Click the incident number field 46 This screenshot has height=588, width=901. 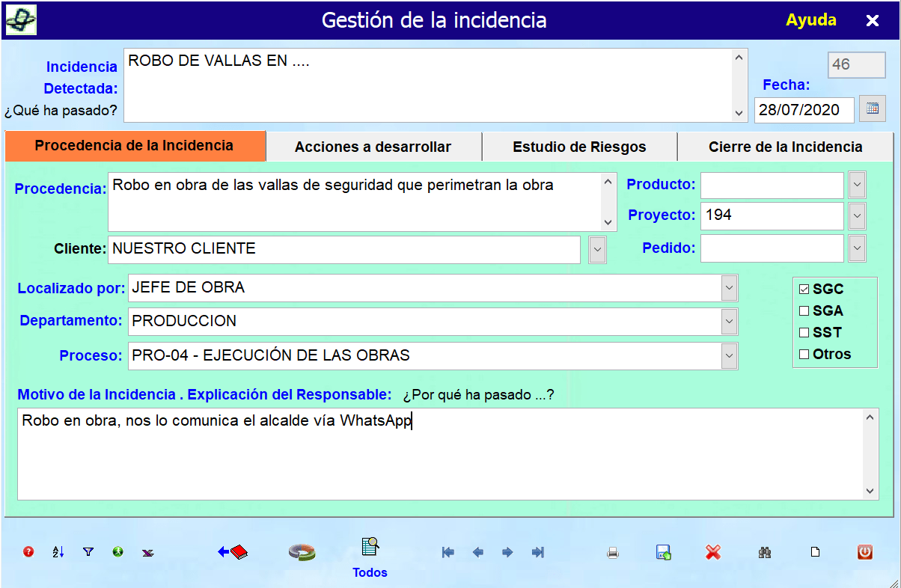857,65
